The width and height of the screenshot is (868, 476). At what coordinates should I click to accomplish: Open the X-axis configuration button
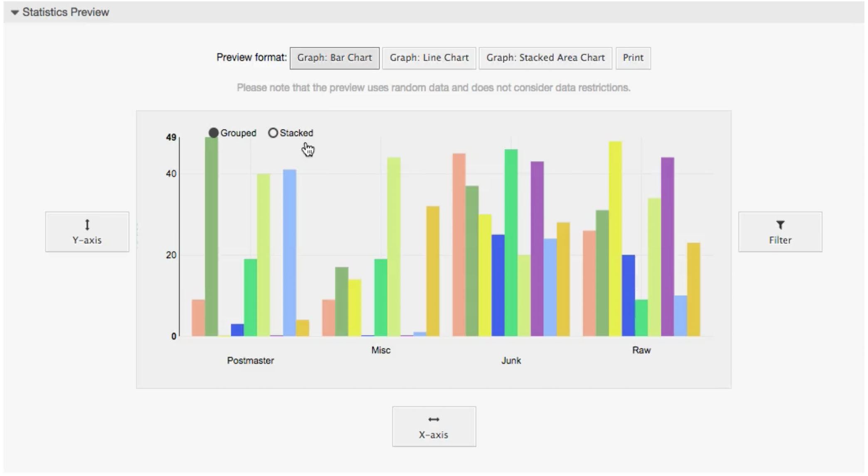coord(434,427)
